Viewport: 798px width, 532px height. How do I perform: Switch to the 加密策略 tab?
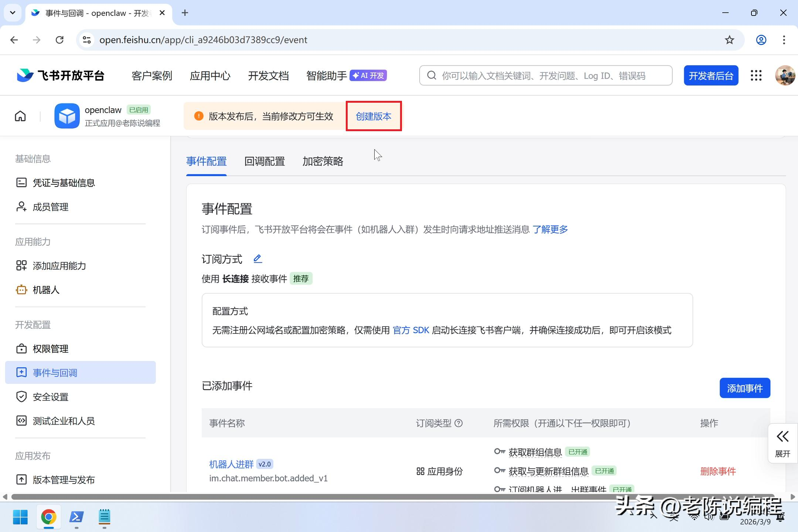pos(323,161)
